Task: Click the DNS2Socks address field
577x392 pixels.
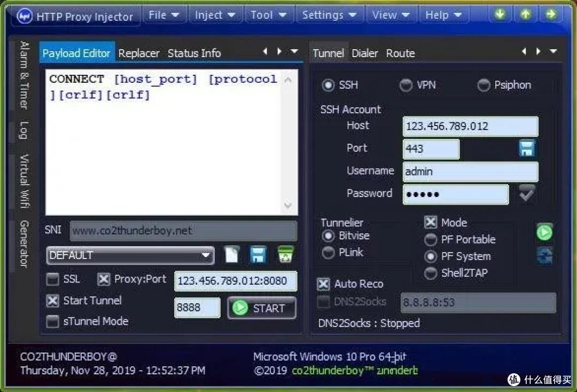Action: point(478,303)
